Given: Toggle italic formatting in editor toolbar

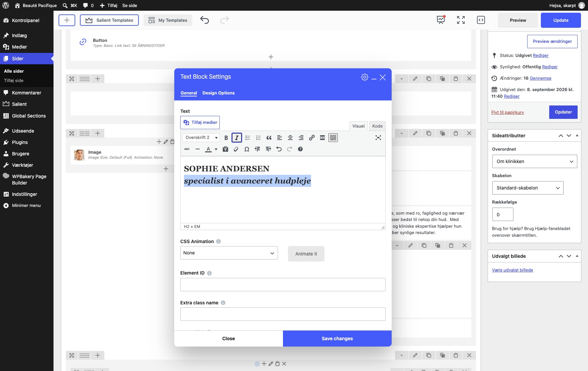Looking at the screenshot, I should [237, 138].
